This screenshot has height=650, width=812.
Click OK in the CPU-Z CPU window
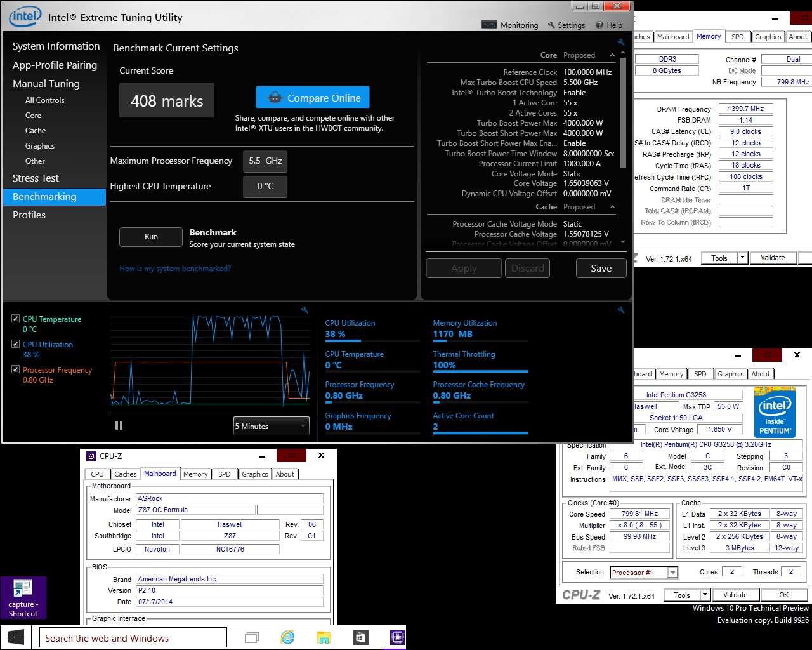point(783,595)
